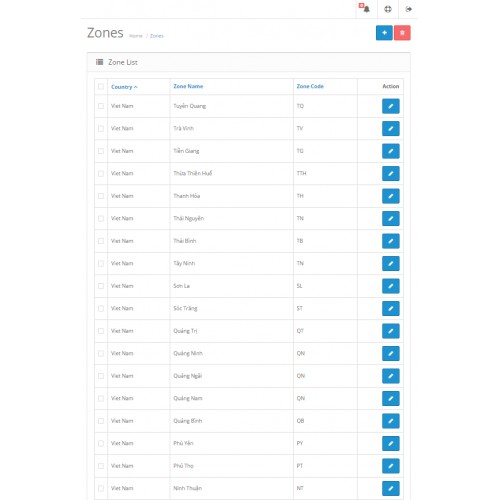Go to Home breadcrumb link

point(136,36)
